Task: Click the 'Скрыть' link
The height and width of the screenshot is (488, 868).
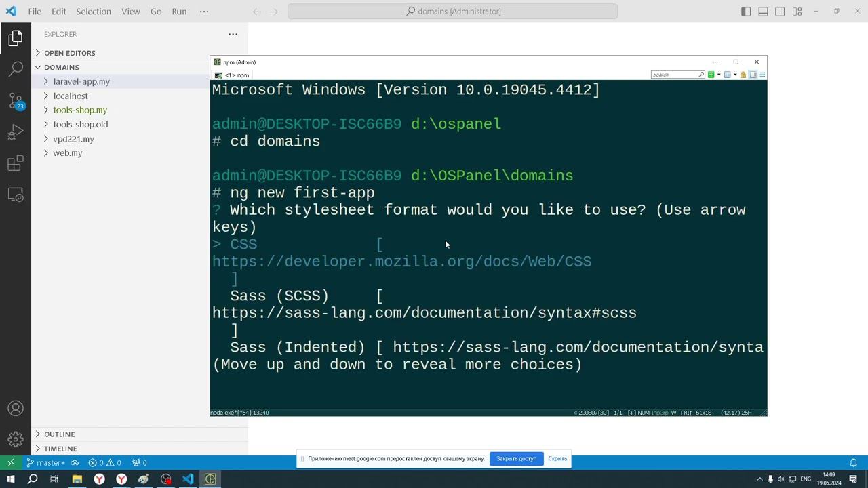Action: (557, 459)
